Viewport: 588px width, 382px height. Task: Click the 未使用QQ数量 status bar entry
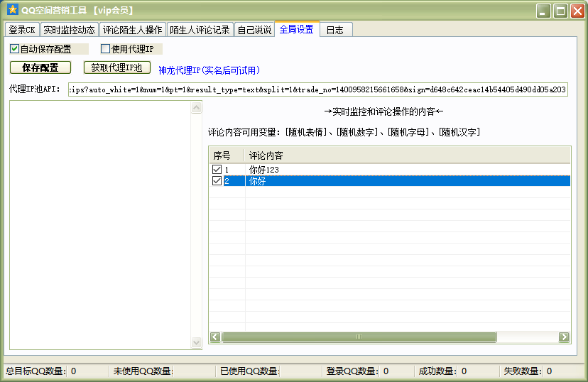coord(143,371)
